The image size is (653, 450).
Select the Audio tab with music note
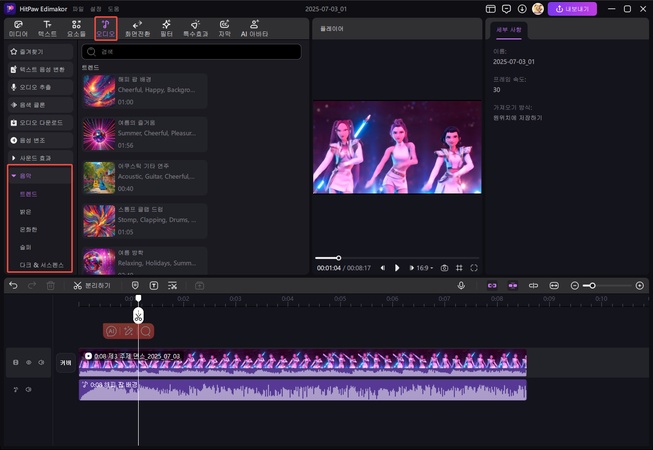click(x=106, y=29)
